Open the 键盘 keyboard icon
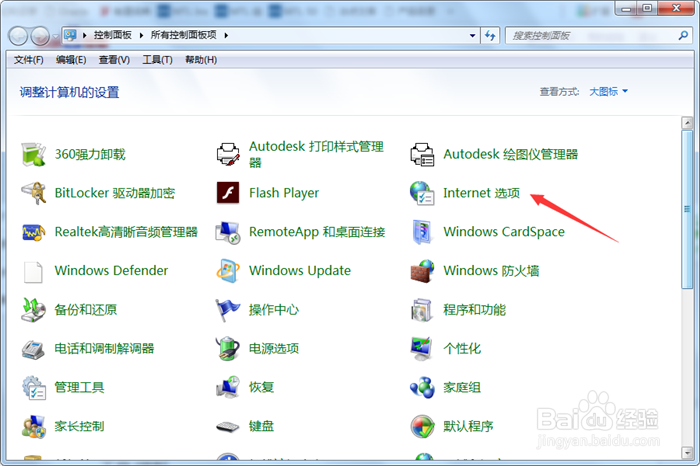The width and height of the screenshot is (700, 466). tap(228, 427)
